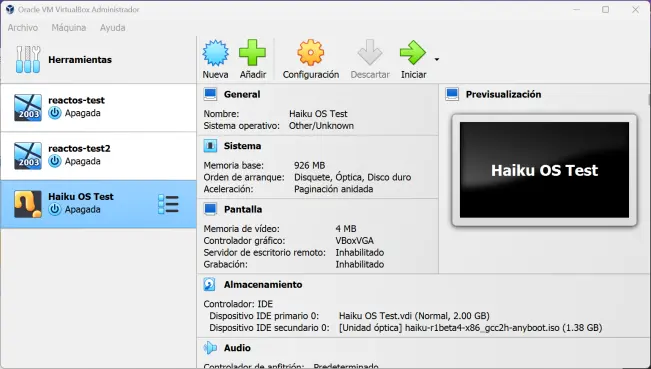This screenshot has height=369, width=651.
Task: Click the 4 MB video memory value
Action: [x=346, y=229]
